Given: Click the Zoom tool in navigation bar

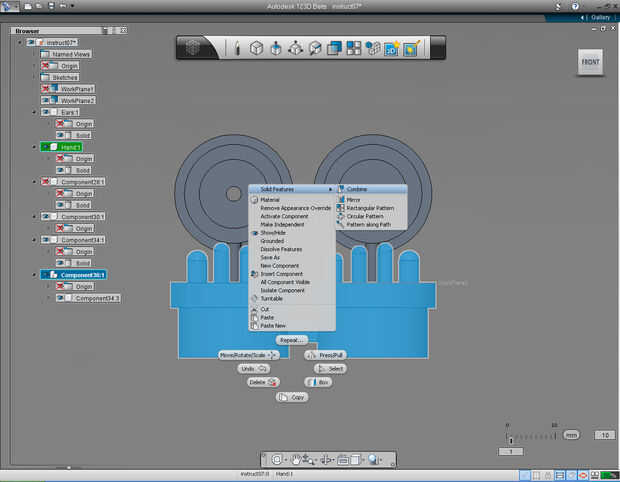Looking at the screenshot, I should [308, 459].
